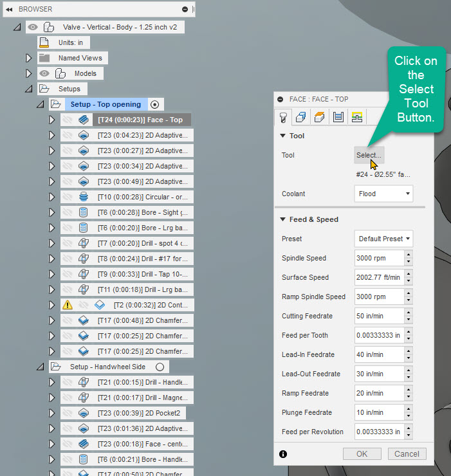The width and height of the screenshot is (451, 476).
Task: Collapse the Valve document root node
Action: pos(17,27)
